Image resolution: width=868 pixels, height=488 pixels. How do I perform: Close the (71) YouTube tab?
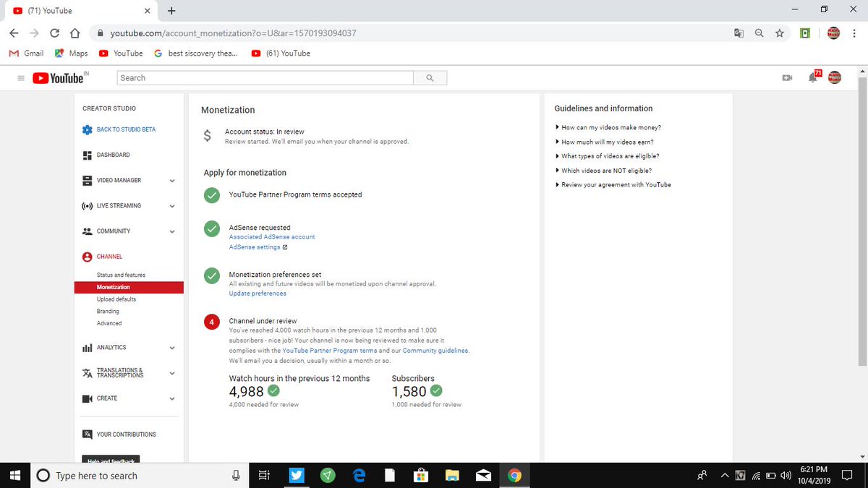(x=147, y=11)
